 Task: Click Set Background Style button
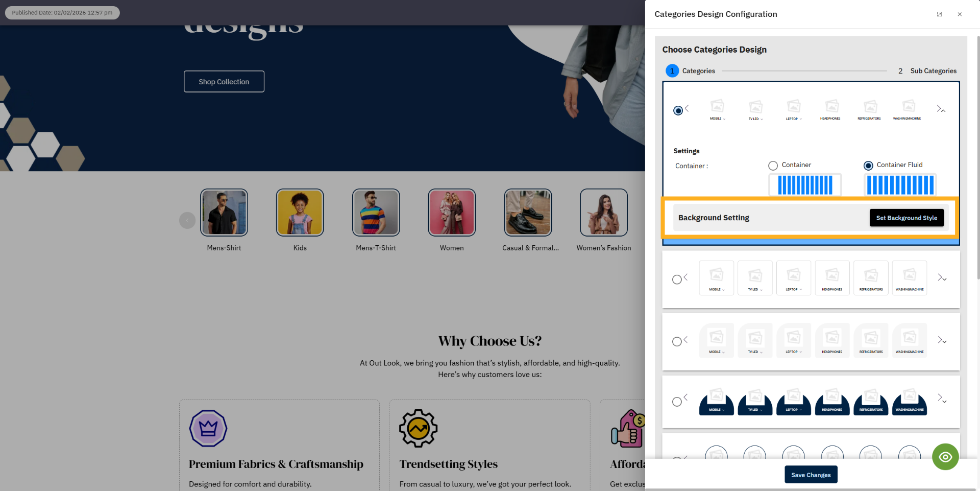coord(906,218)
